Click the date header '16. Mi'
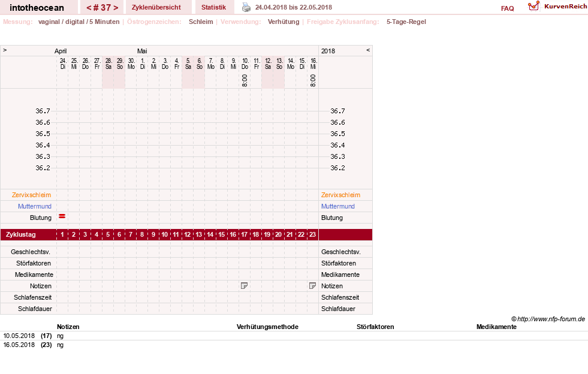 313,64
